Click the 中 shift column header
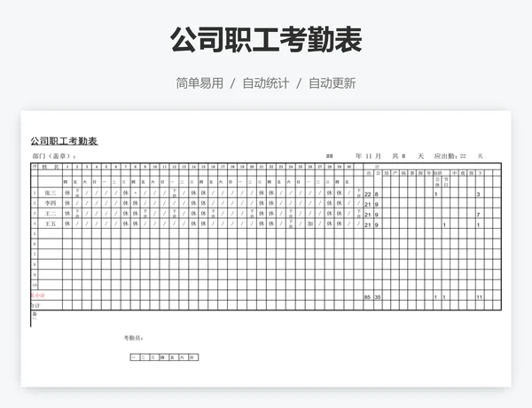The height and width of the screenshot is (408, 532). coord(454,173)
